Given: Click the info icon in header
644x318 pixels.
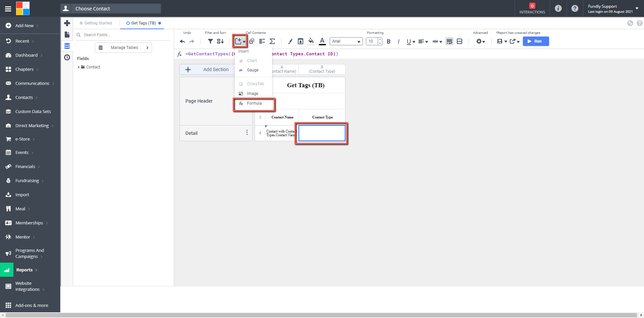Looking at the screenshot, I should tap(558, 8).
